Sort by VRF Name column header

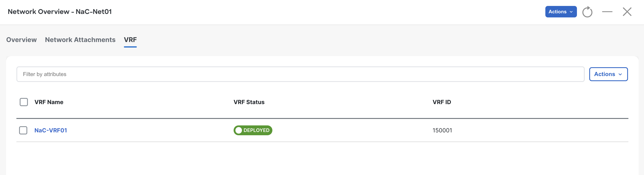click(x=49, y=102)
